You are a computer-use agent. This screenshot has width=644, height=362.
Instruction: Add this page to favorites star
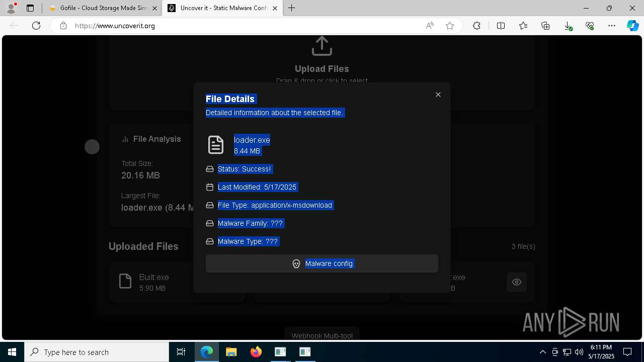pos(450,26)
